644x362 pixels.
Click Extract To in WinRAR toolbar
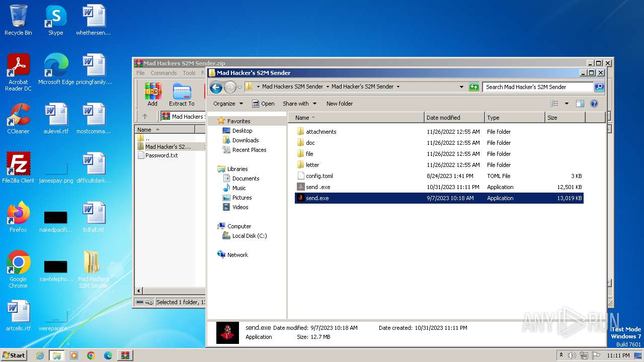click(182, 95)
